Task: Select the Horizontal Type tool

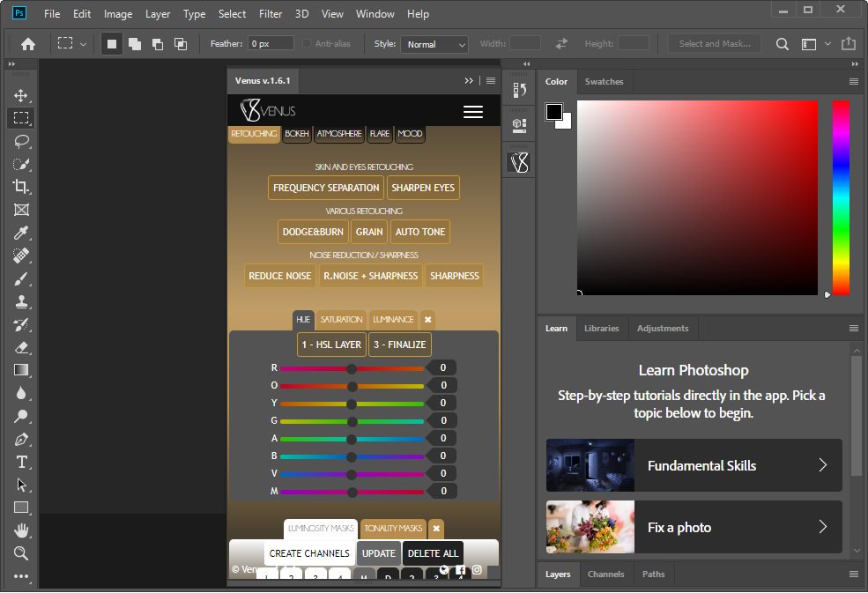Action: [21, 462]
